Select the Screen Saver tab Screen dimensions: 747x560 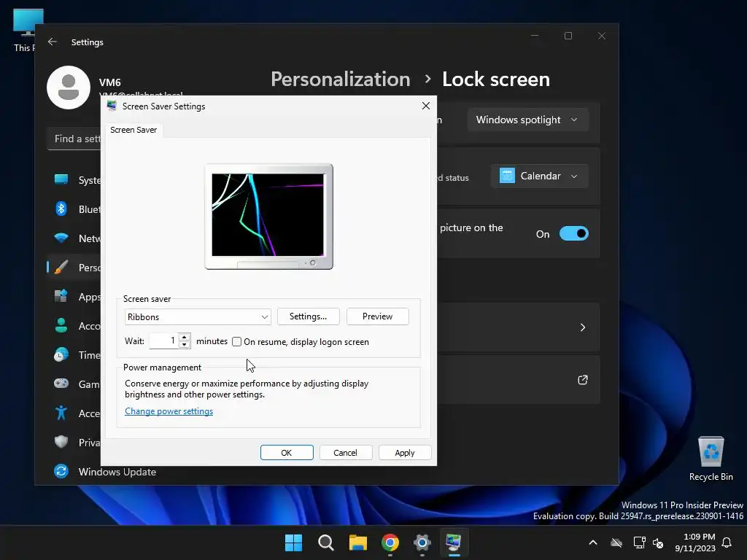click(133, 130)
